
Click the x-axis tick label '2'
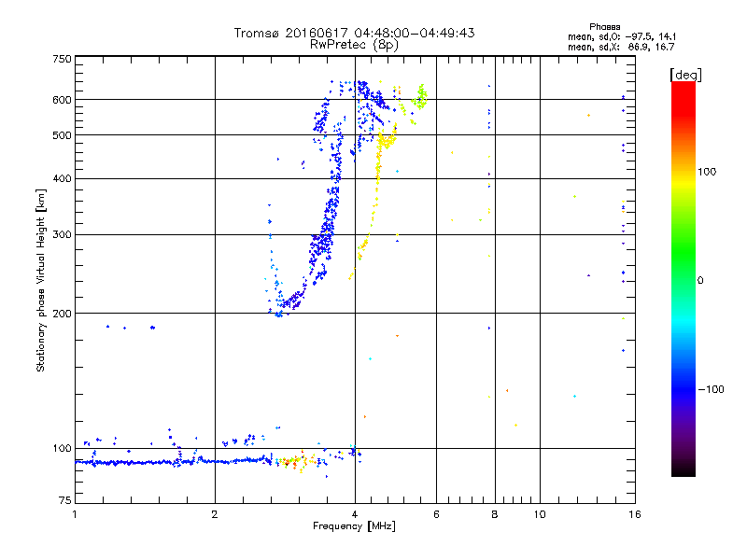click(215, 514)
